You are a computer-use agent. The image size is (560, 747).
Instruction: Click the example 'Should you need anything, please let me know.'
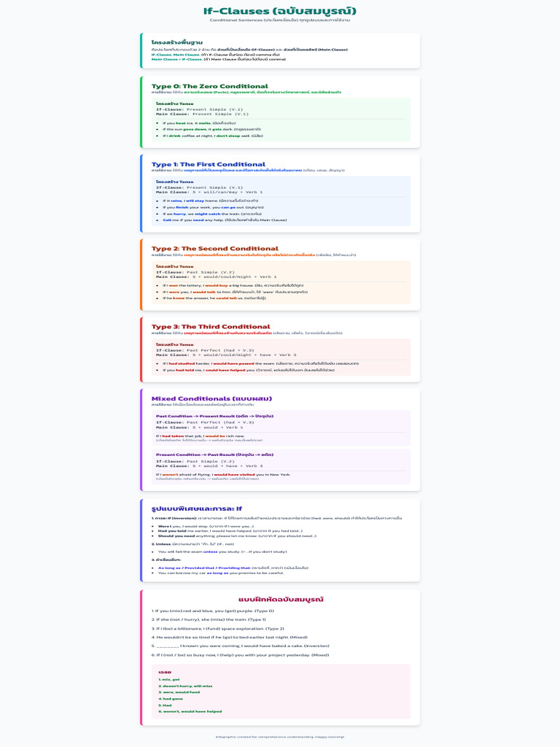237,536
